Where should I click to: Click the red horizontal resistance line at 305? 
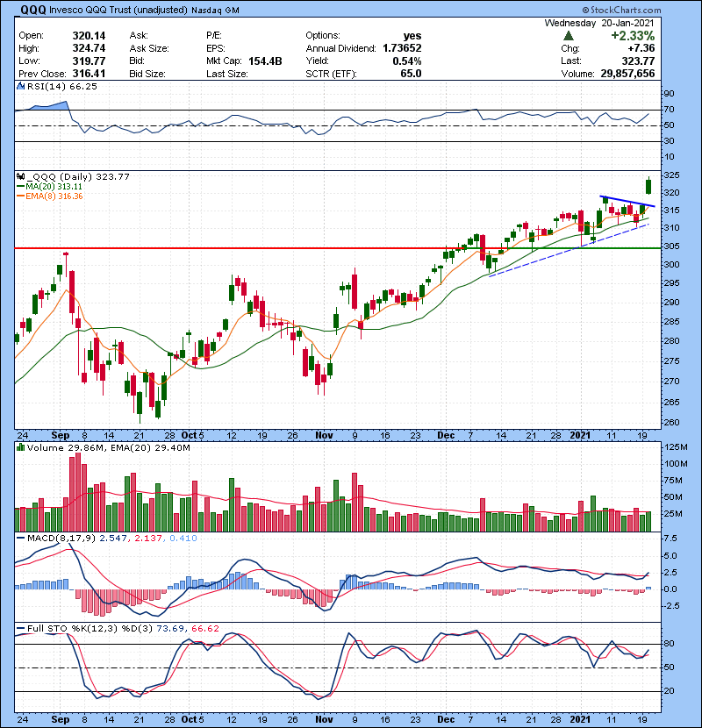233,248
